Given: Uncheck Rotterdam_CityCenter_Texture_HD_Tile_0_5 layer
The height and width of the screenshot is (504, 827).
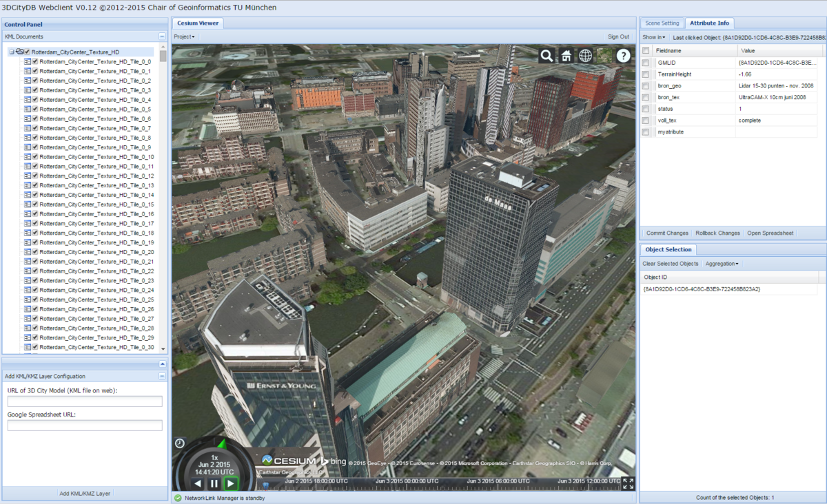Looking at the screenshot, I should pyautogui.click(x=34, y=109).
